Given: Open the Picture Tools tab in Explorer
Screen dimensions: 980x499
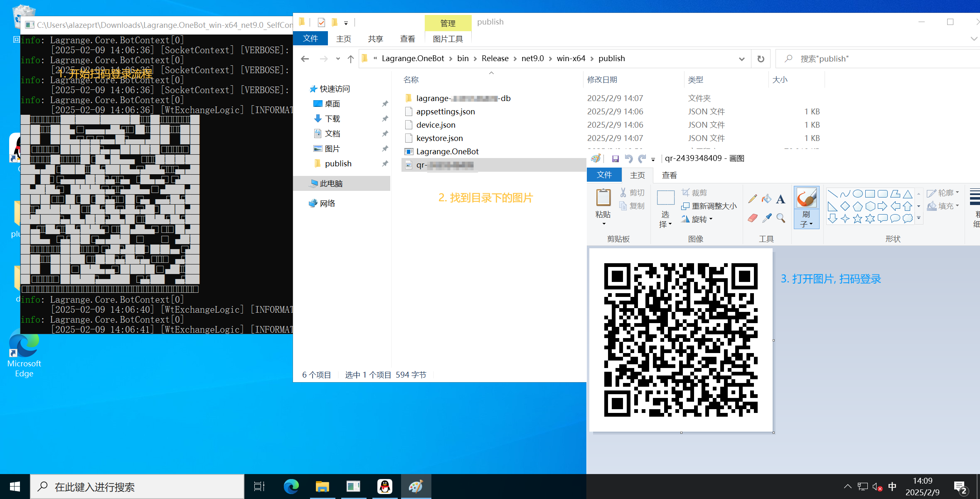Looking at the screenshot, I should 448,39.
